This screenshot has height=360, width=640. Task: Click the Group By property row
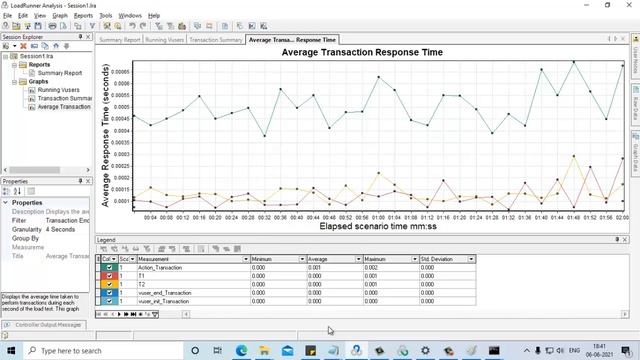[46, 238]
